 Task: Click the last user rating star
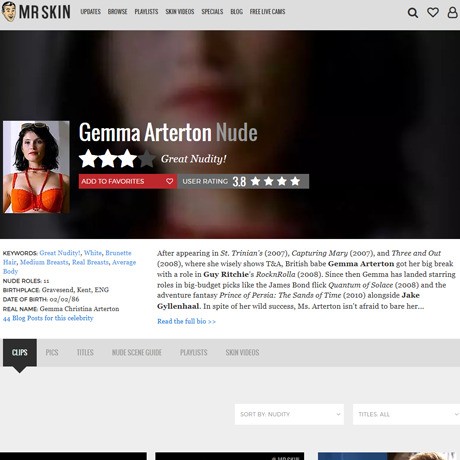295,181
